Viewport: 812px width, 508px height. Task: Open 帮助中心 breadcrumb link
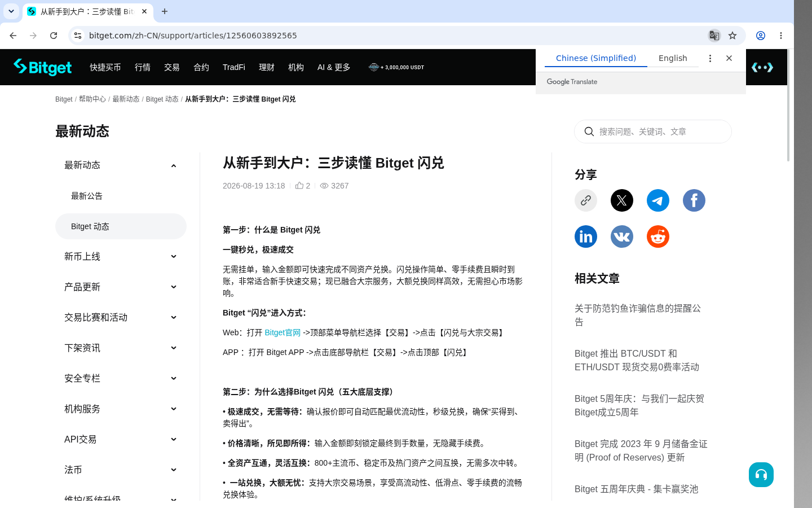(x=92, y=99)
